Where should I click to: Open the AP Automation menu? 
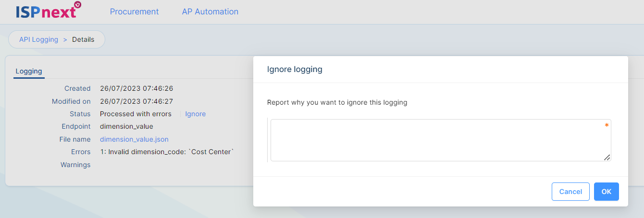click(x=210, y=12)
